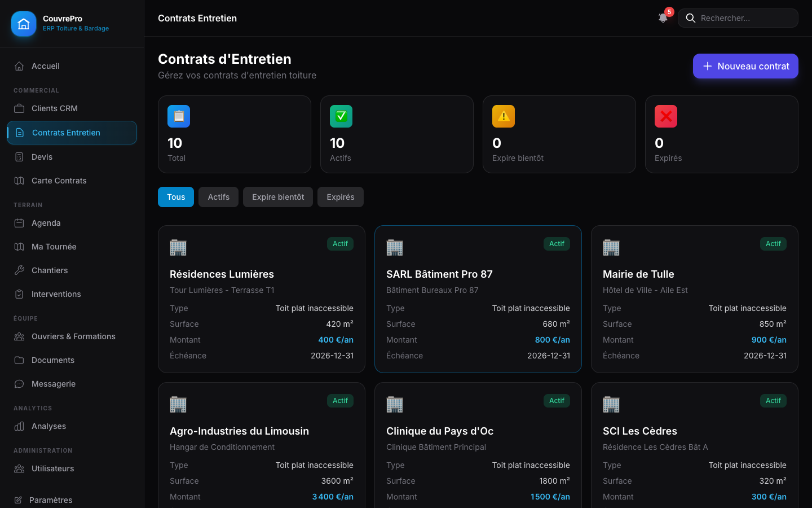Screen dimensions: 812x508
Task: Click the Clinique Bâtiment Principal subtitle
Action: 436,447
